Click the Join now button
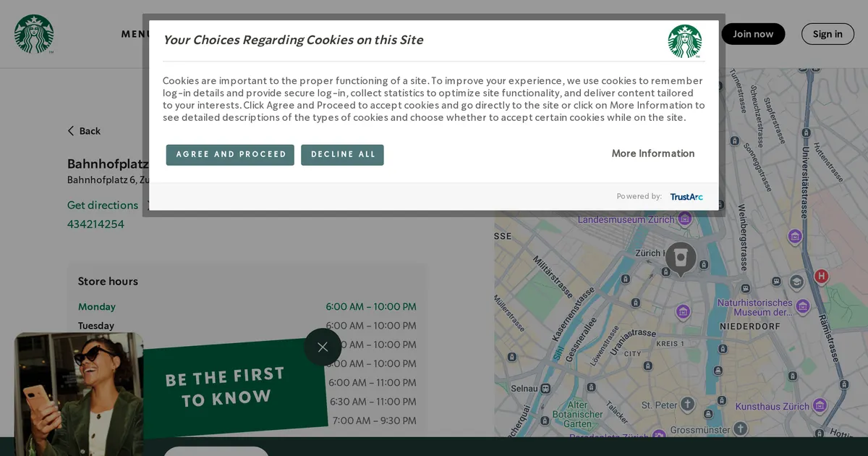Viewport: 868px width, 456px height. 753,34
